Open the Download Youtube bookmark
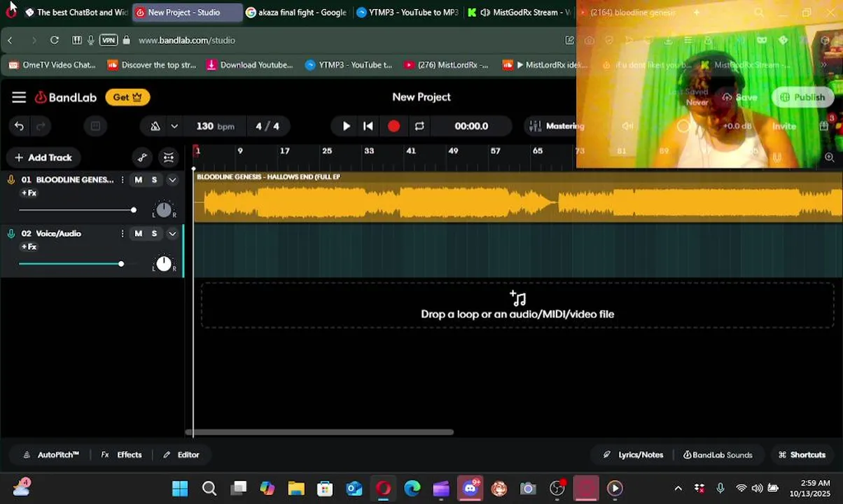 pyautogui.click(x=249, y=65)
